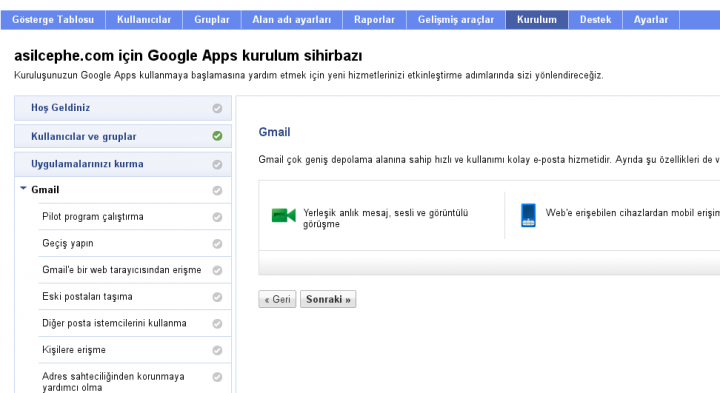Select the Gelişmiş araçlar tab
Image resolution: width=720 pixels, height=393 pixels.
pyautogui.click(x=456, y=20)
